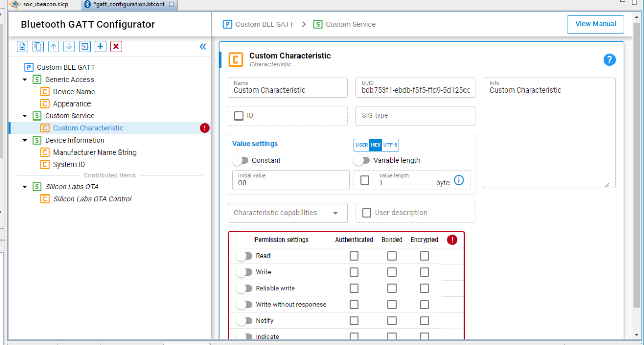The height and width of the screenshot is (345, 644).
Task: Open the View Manual button
Action: 595,24
